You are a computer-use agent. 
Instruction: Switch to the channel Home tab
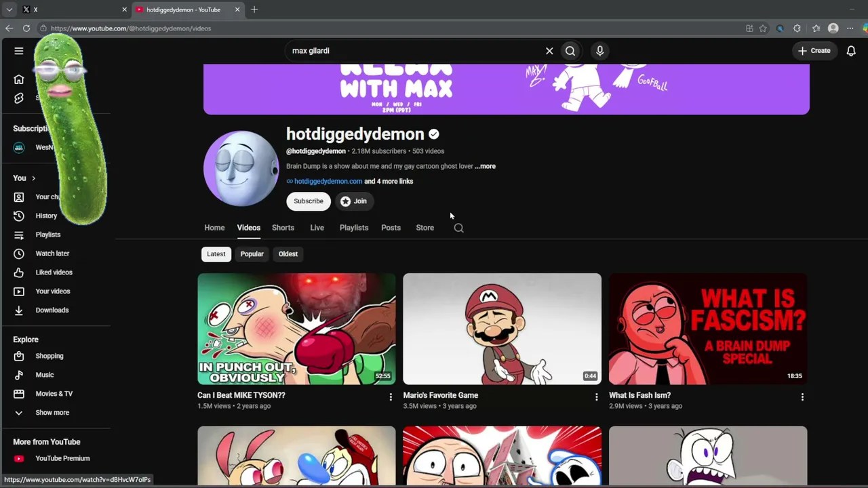coord(214,228)
